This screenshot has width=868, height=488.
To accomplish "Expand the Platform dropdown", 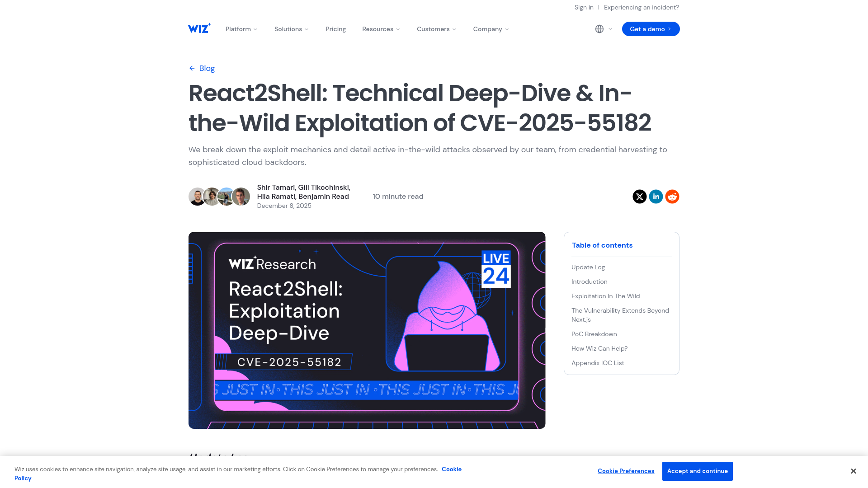I will point(241,29).
